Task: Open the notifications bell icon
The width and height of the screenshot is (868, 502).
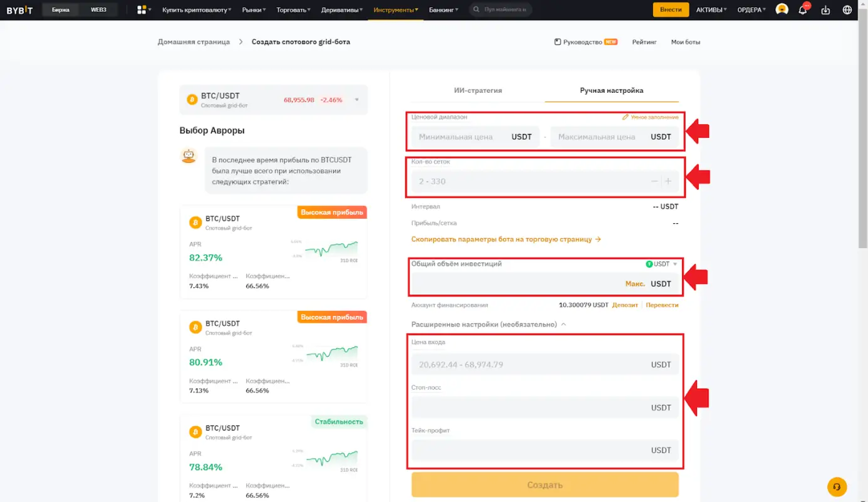Action: click(803, 9)
